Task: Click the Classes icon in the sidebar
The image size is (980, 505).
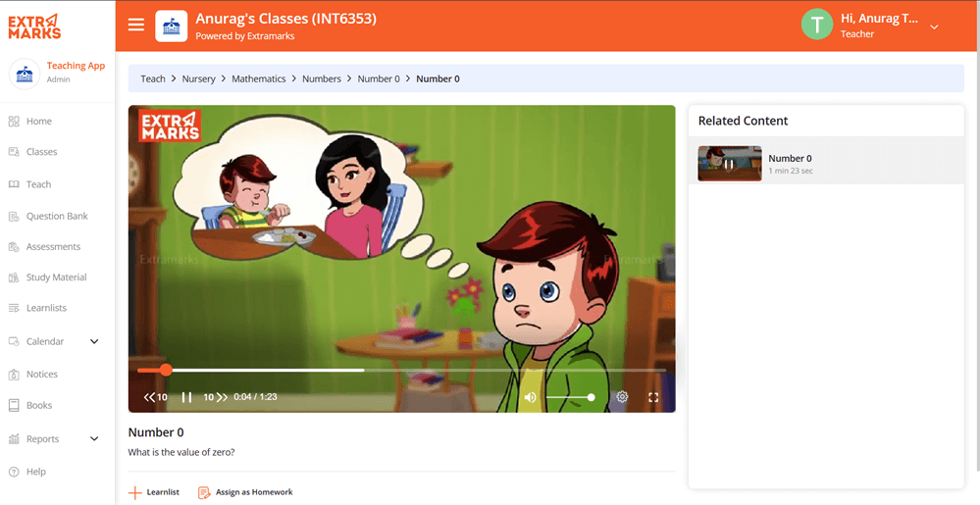Action: coord(14,152)
